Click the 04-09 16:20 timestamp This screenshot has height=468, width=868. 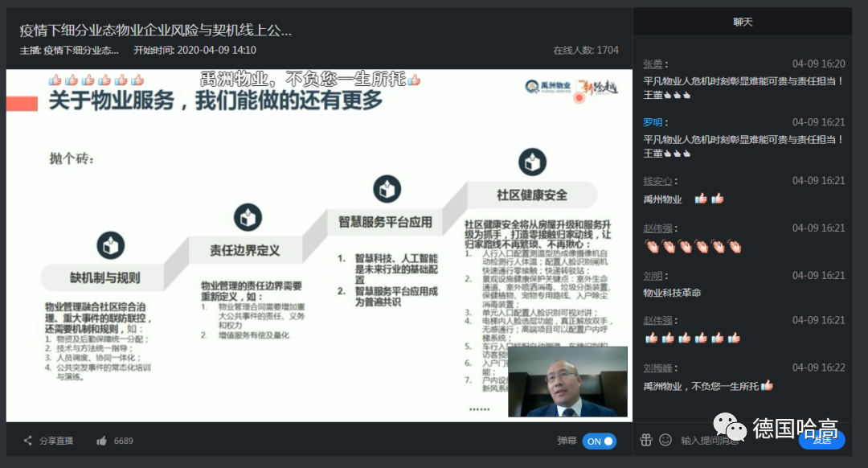[819, 64]
